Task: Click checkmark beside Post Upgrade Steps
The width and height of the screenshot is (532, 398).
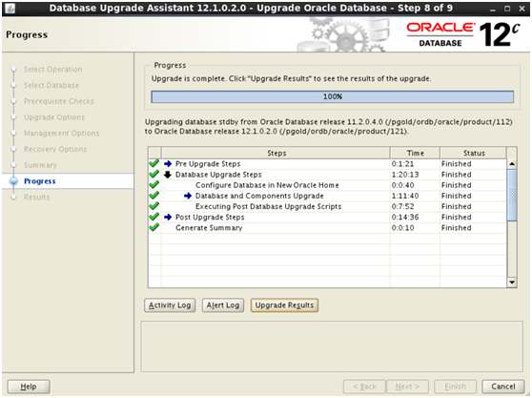Action: pyautogui.click(x=154, y=217)
